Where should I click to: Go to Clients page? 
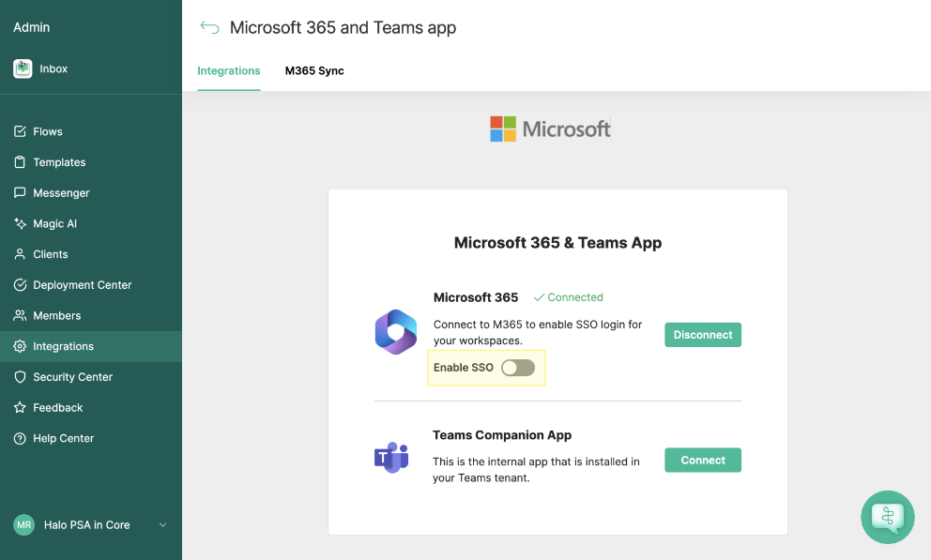tap(91, 254)
